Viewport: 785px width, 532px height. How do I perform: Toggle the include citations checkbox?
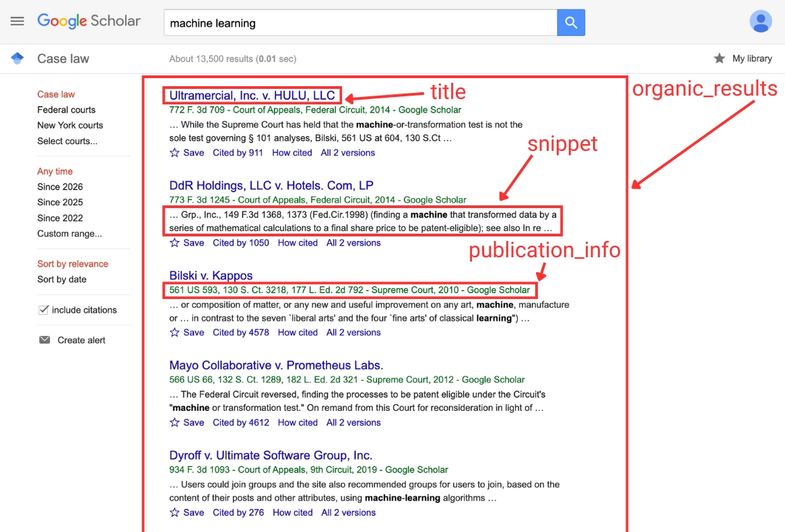[44, 310]
